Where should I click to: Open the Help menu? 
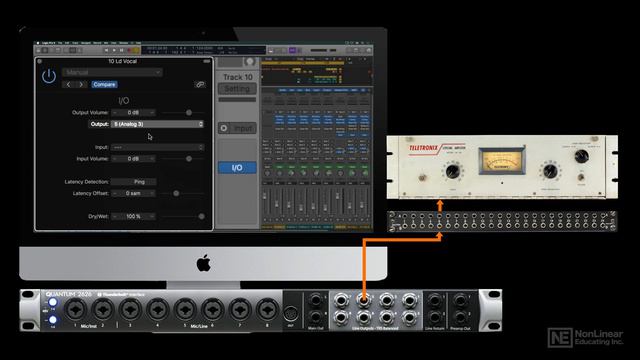(x=138, y=42)
